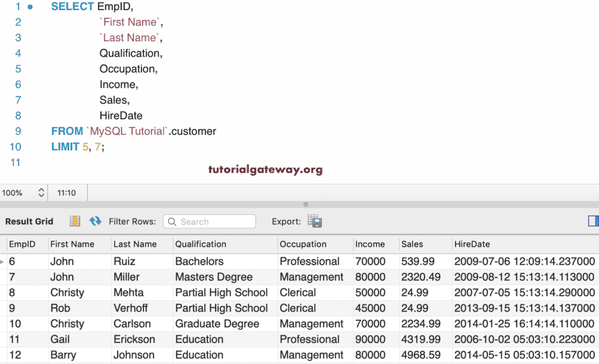
Task: Export recordset to external file icon
Action: pos(315,221)
